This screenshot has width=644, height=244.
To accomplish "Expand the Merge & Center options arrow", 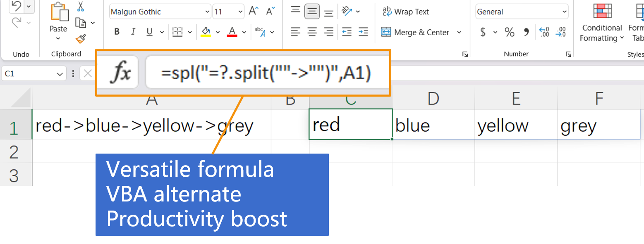I will 459,32.
